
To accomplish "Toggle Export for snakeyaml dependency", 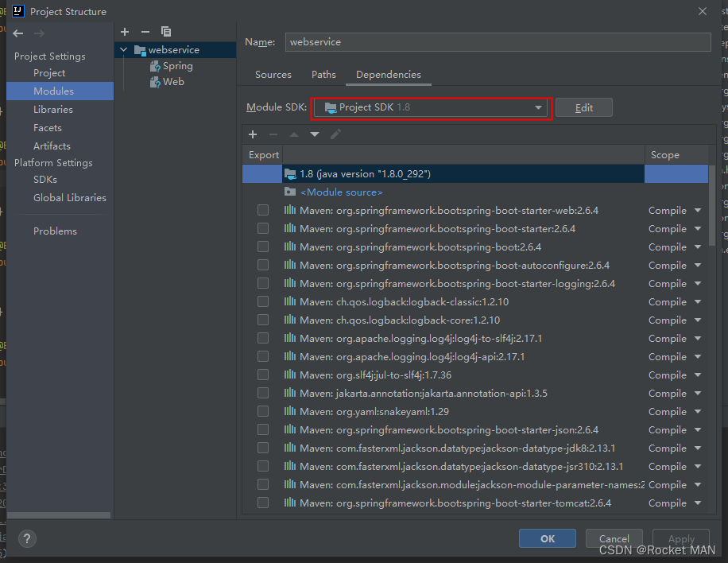I will coord(262,411).
